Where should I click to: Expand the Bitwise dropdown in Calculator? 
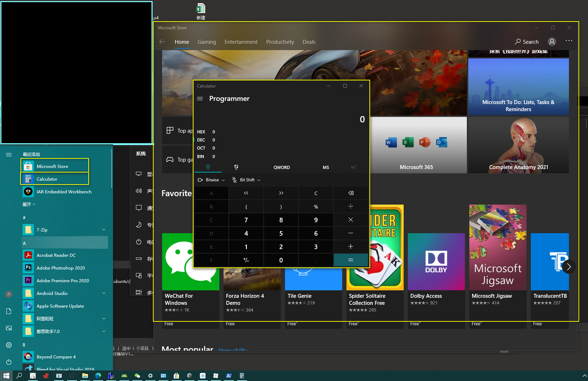point(211,180)
